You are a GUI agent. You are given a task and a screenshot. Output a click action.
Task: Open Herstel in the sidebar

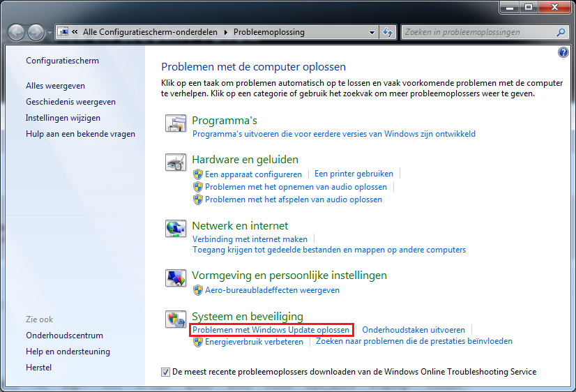[38, 368]
